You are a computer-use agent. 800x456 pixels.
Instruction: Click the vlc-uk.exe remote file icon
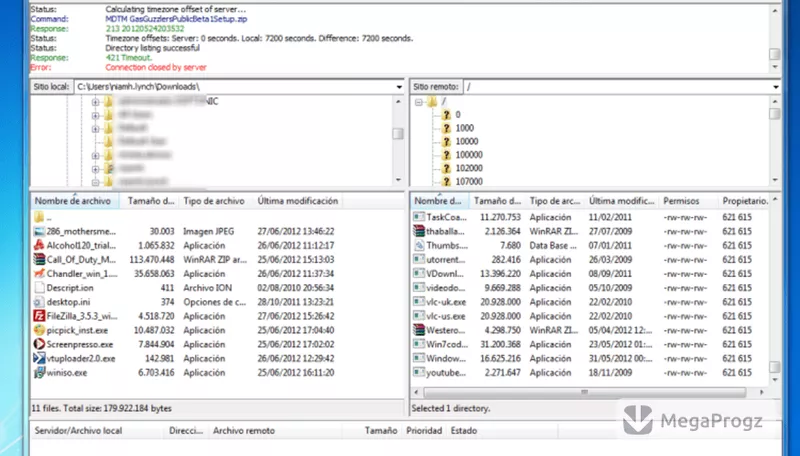(x=419, y=302)
